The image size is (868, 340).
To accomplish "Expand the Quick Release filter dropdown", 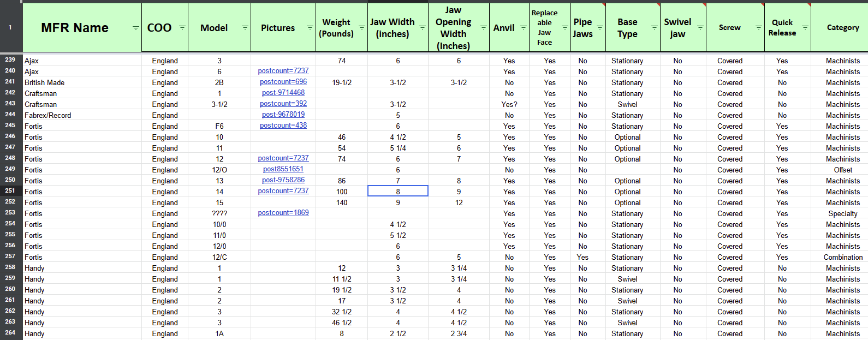I will (805, 28).
